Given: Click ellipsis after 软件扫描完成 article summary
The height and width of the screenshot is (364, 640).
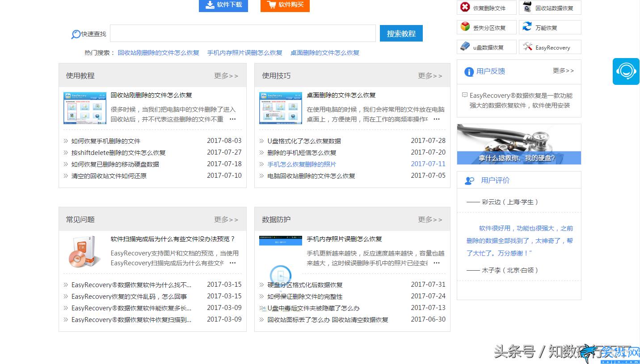Looking at the screenshot, I should click(232, 263).
